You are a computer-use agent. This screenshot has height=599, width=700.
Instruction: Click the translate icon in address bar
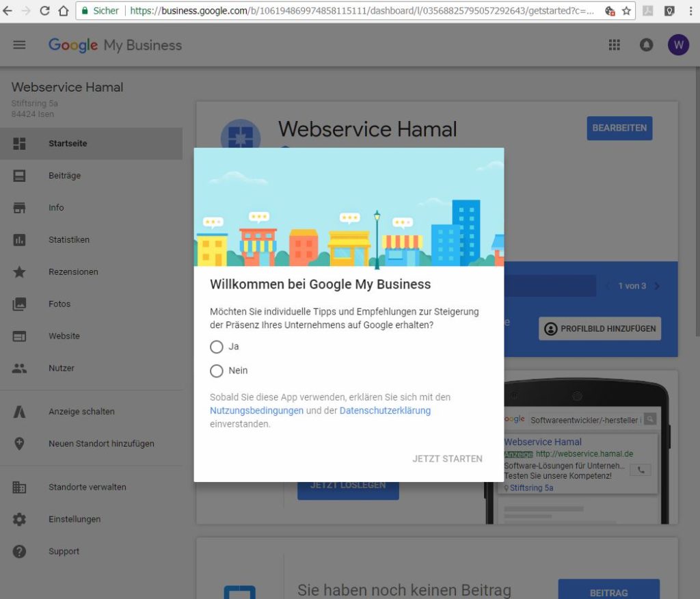610,11
